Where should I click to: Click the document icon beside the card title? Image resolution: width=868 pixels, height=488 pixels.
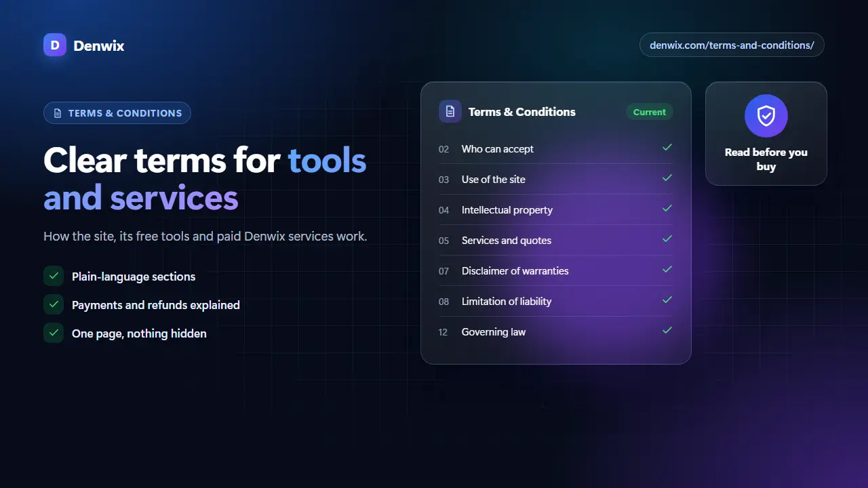pos(450,112)
